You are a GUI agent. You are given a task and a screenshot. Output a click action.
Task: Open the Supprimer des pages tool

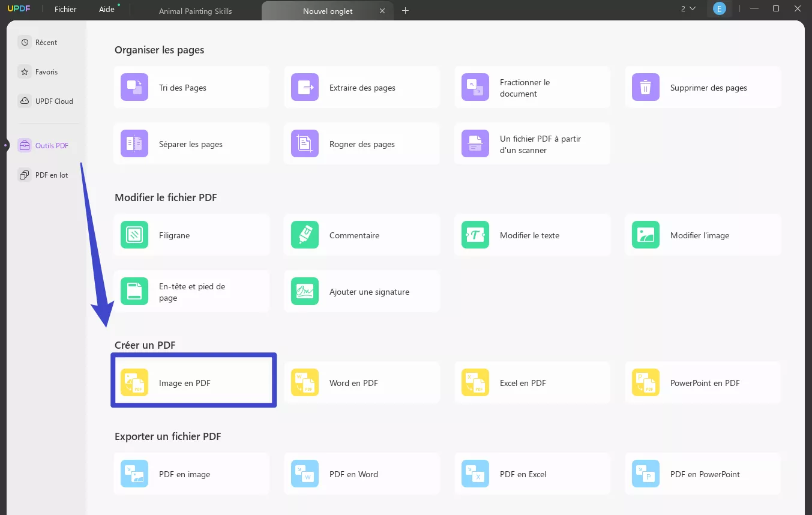pos(702,87)
